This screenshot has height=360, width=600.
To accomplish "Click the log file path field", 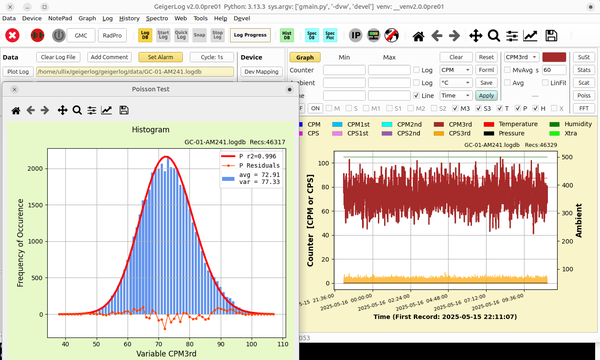I will coord(135,72).
